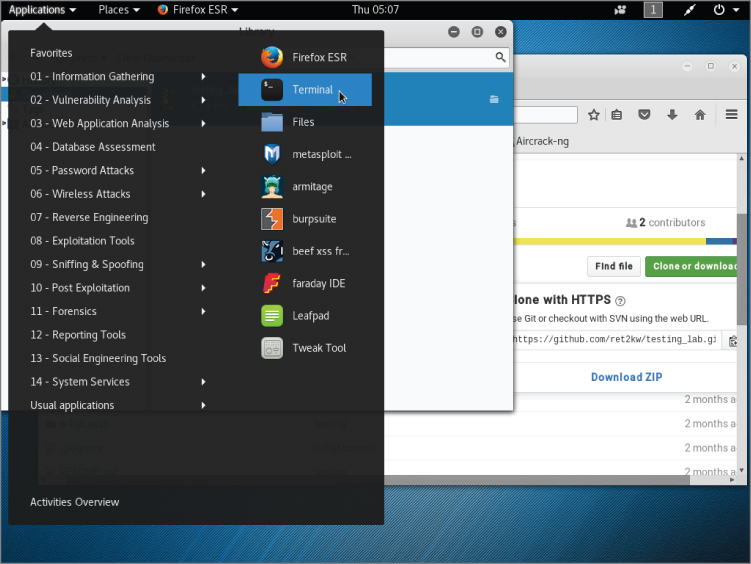Open the power system menu
The height and width of the screenshot is (564, 751).
tap(726, 10)
